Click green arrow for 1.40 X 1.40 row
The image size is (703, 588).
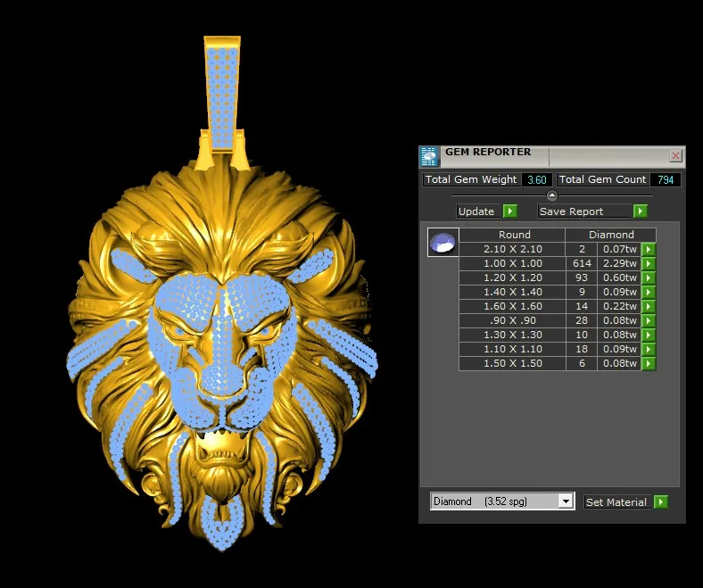click(x=649, y=293)
